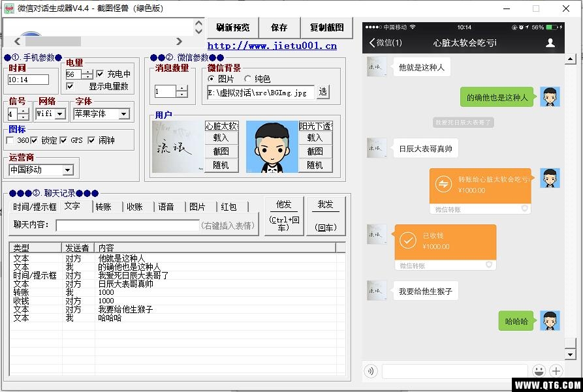Click left arrow on horizontal scroll bar
The height and width of the screenshot is (392, 583).
pyautogui.click(x=17, y=41)
